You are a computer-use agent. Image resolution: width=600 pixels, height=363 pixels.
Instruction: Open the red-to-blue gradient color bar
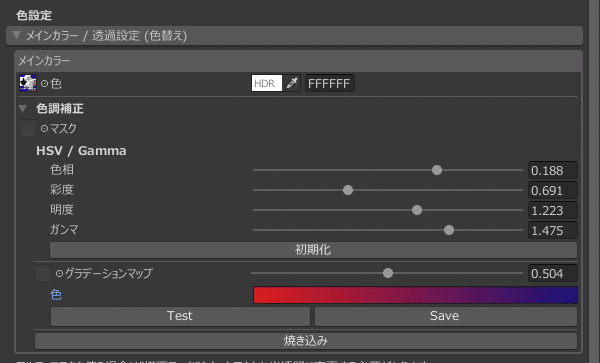tap(415, 295)
